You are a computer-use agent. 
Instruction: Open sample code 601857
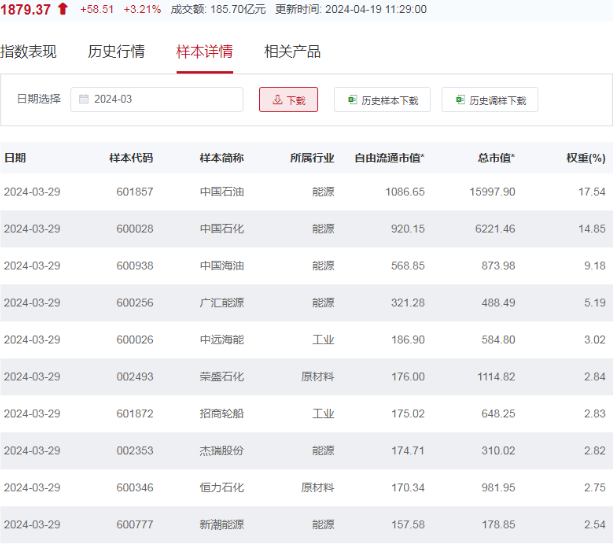[x=135, y=192]
